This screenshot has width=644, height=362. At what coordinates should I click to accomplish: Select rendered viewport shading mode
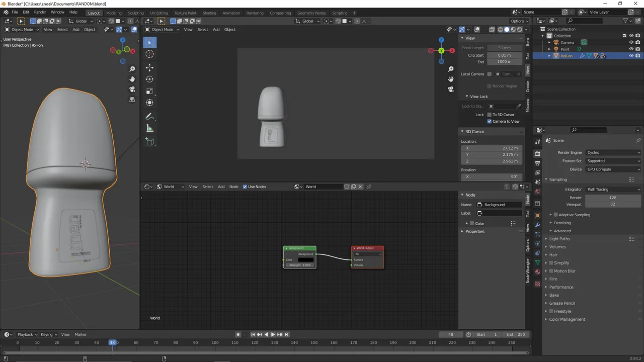(x=520, y=29)
